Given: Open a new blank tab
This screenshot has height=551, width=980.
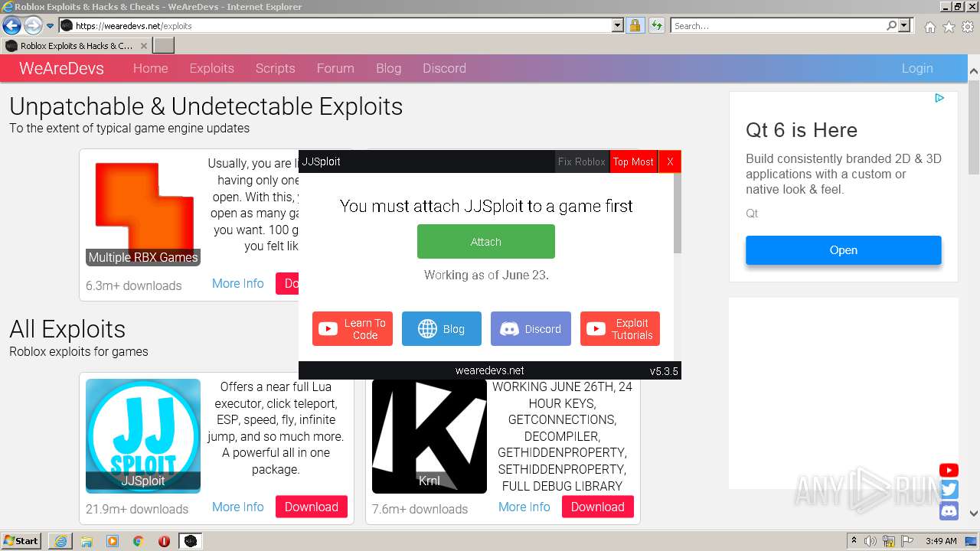Looking at the screenshot, I should pyautogui.click(x=164, y=46).
